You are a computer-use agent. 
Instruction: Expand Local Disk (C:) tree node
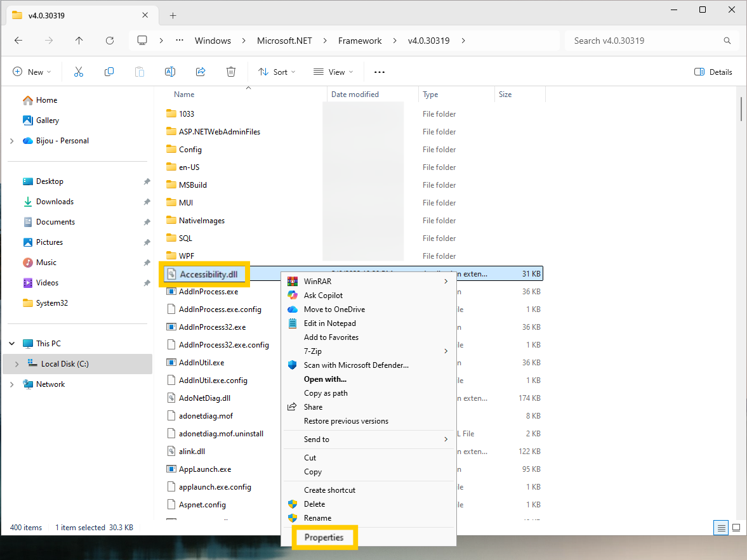17,364
